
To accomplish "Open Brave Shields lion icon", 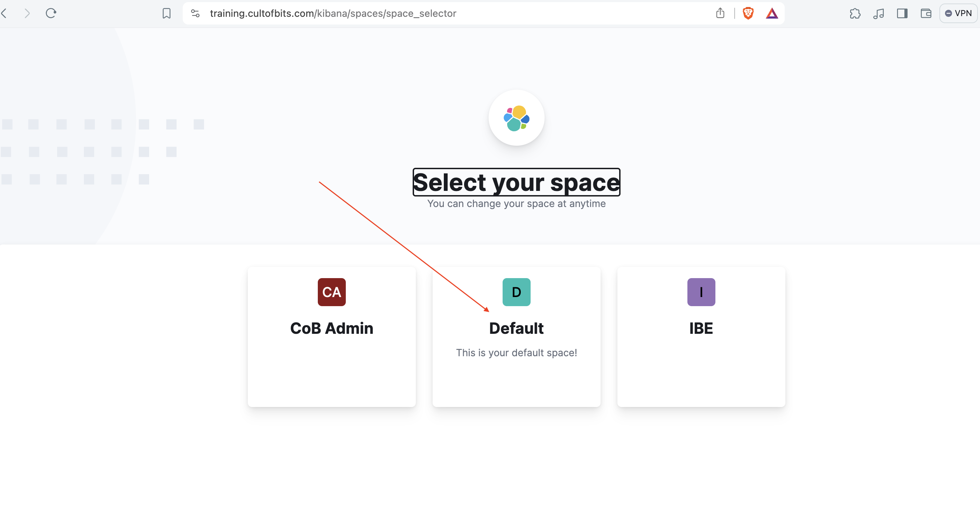I will click(748, 13).
